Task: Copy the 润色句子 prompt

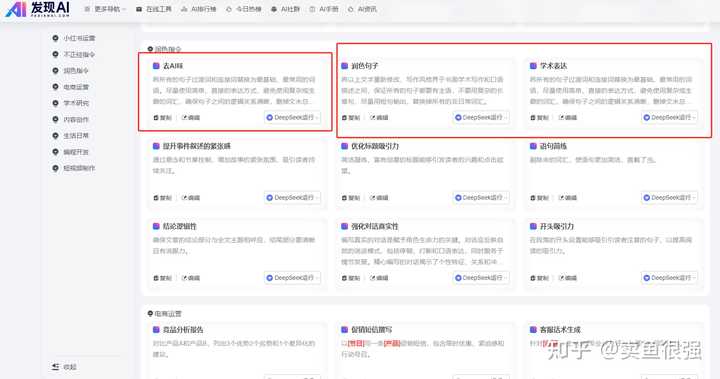Action: 351,118
